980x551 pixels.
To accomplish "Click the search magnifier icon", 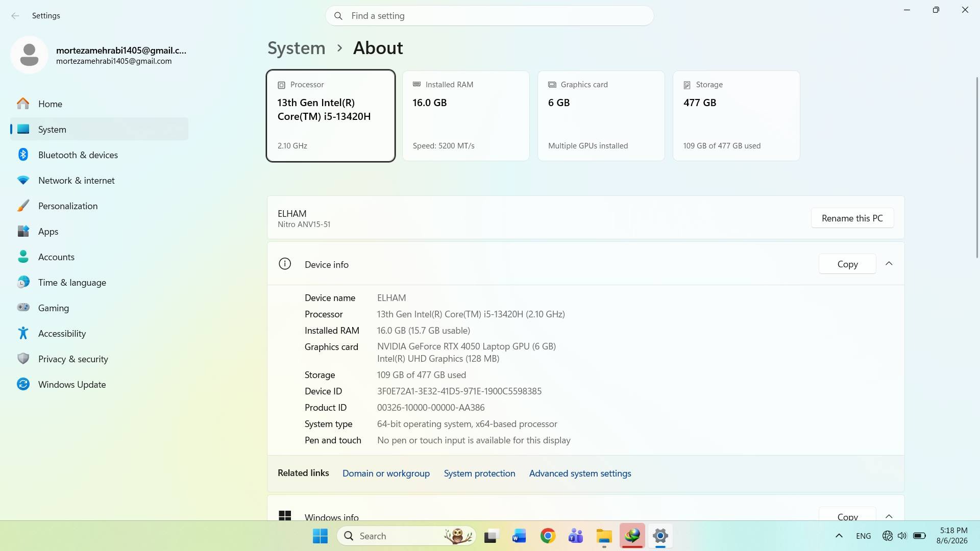I will [x=338, y=16].
